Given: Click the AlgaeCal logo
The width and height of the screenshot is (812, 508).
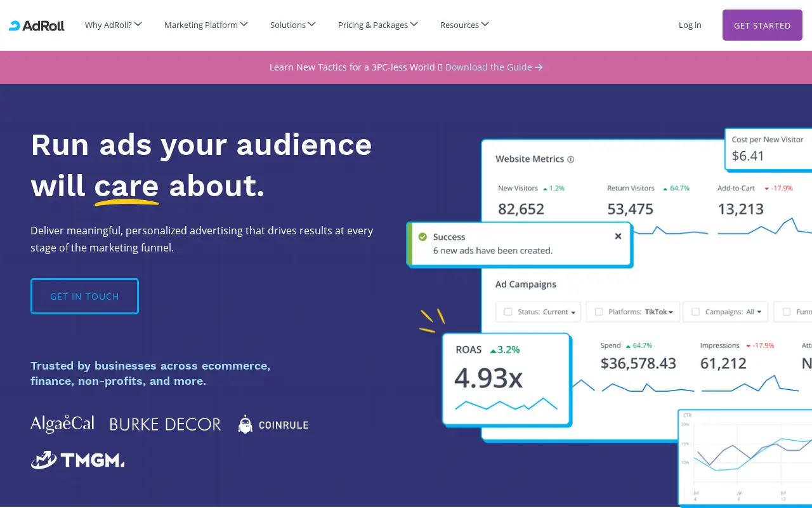Looking at the screenshot, I should click(62, 424).
